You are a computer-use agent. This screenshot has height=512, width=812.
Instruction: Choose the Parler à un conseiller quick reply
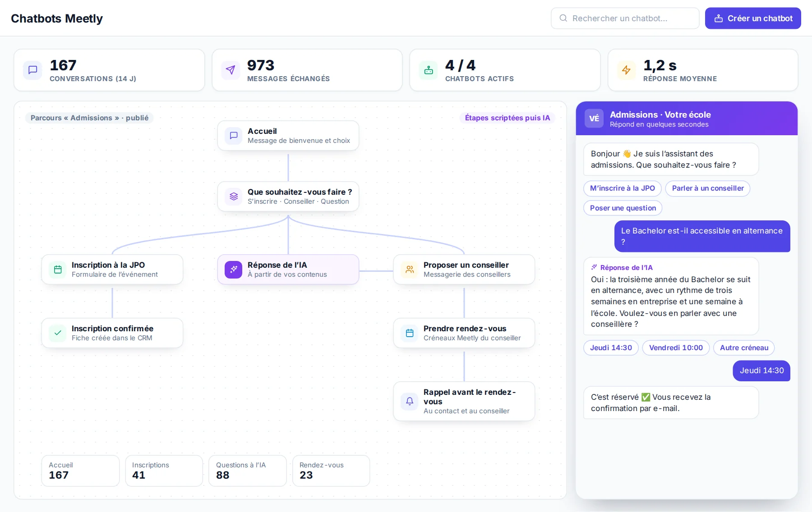coord(708,188)
